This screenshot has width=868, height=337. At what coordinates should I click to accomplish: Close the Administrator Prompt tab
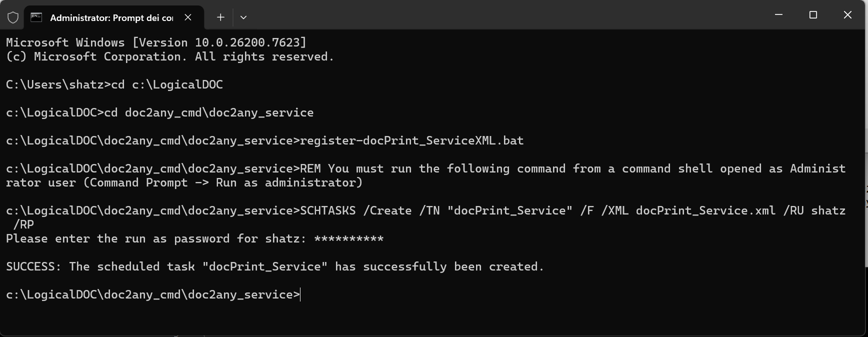click(188, 17)
